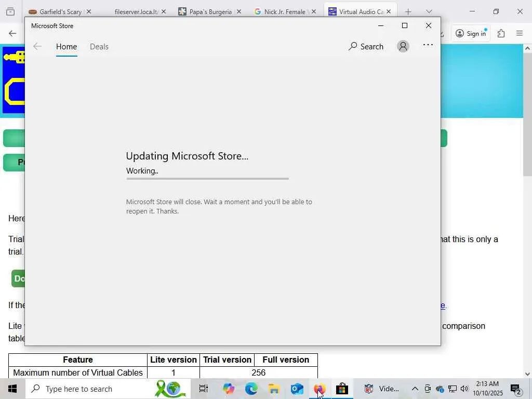Click the Microsoft Store account profile icon

point(403,46)
